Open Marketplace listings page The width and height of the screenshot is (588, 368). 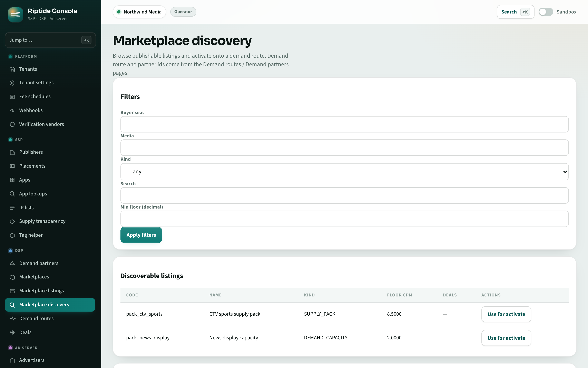point(50,291)
